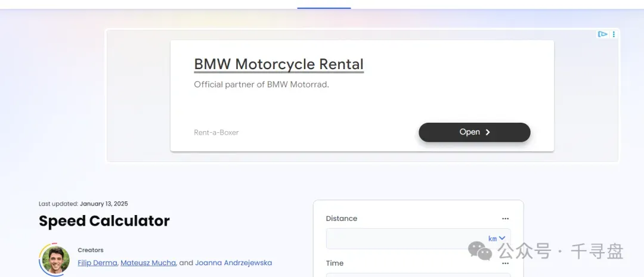Click the Time field label
This screenshot has height=277, width=644.
[335, 263]
